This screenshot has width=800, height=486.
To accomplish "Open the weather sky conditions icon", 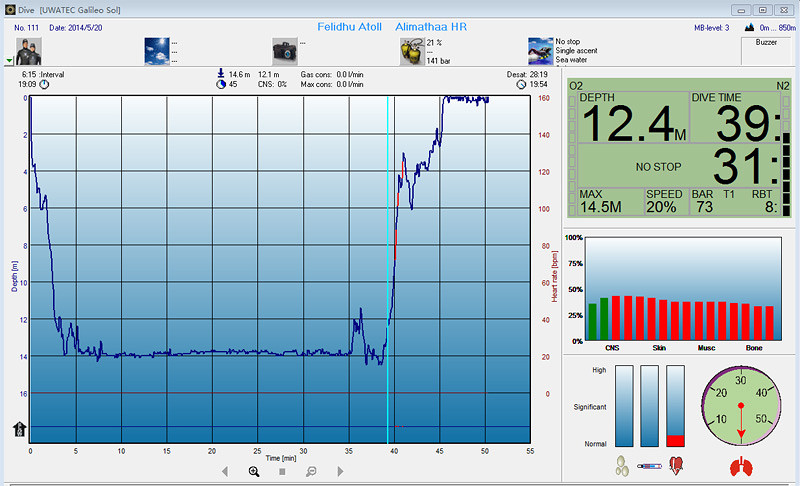I will tap(157, 51).
